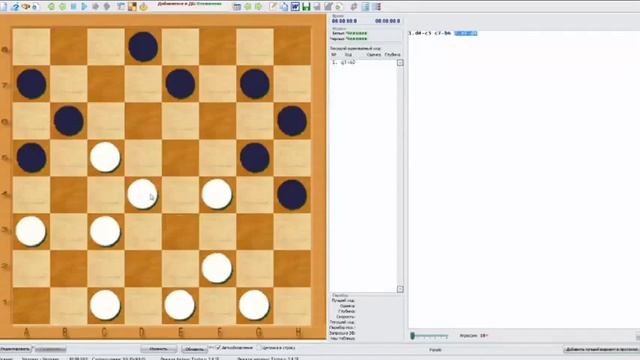
Task: Click the Ход column header
Action: [348, 54]
